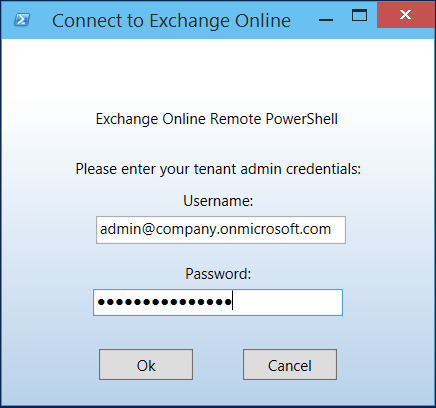Click the empty space after the password dots

coord(287,302)
